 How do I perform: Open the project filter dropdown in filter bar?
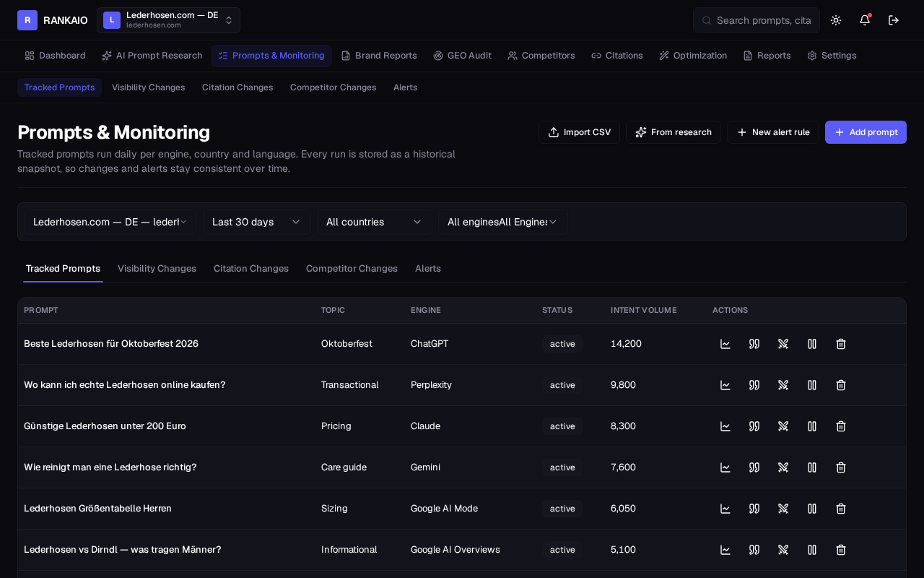(110, 222)
